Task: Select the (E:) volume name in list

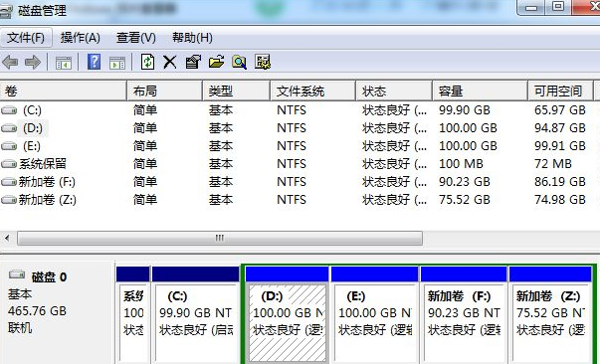Action: [x=32, y=146]
